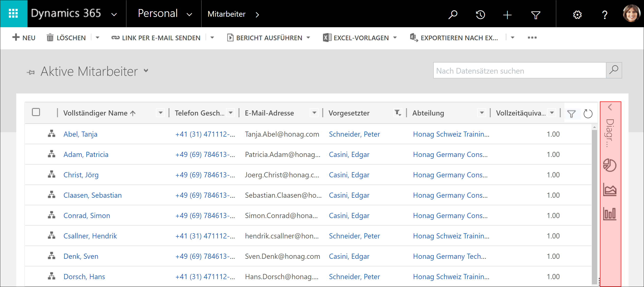Open Exportieren nach Excel dropdown arrow

coord(513,38)
